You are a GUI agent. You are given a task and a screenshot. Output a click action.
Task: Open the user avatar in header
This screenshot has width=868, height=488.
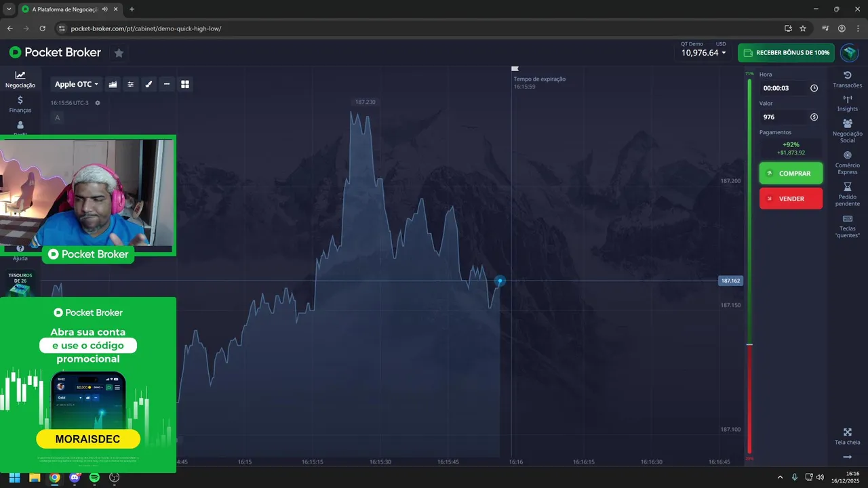(x=849, y=52)
